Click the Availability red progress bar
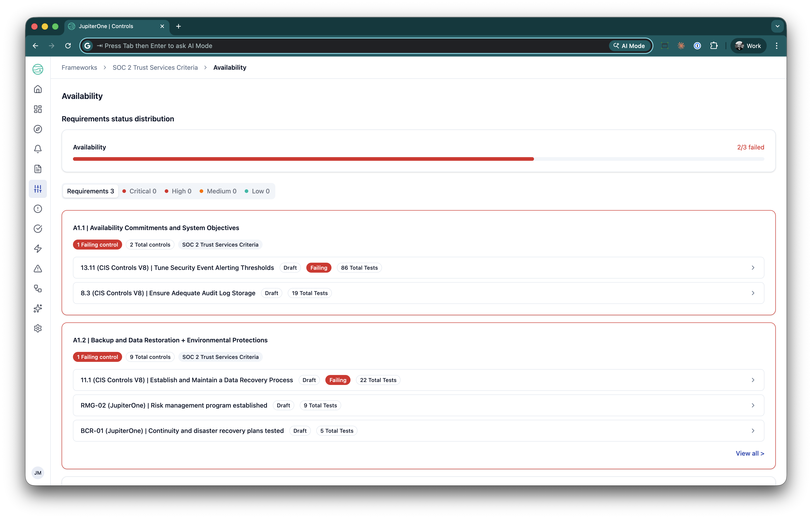 303,159
